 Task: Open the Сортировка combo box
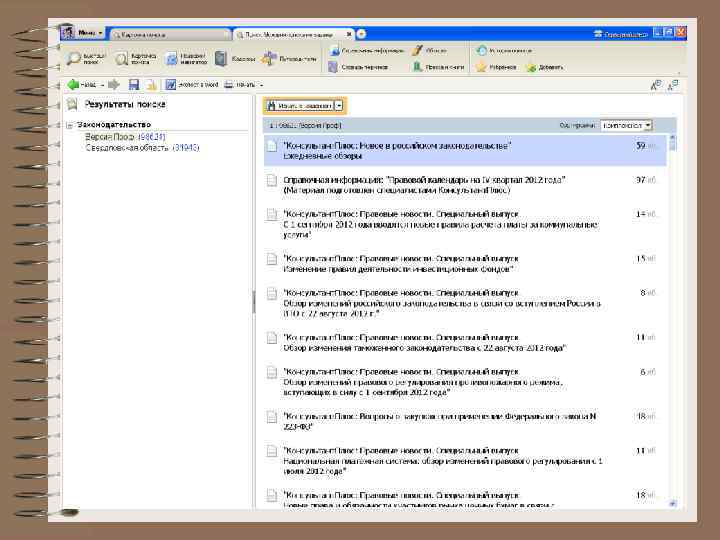click(x=626, y=125)
